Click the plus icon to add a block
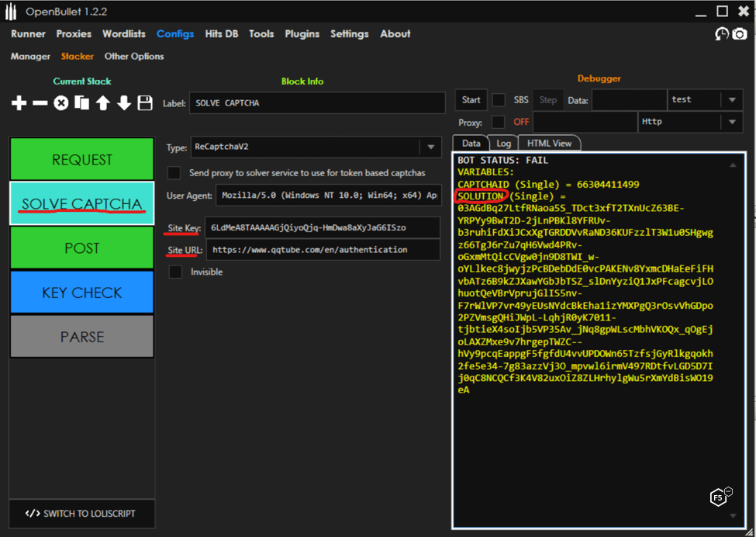Image resolution: width=756 pixels, height=537 pixels. coord(19,103)
